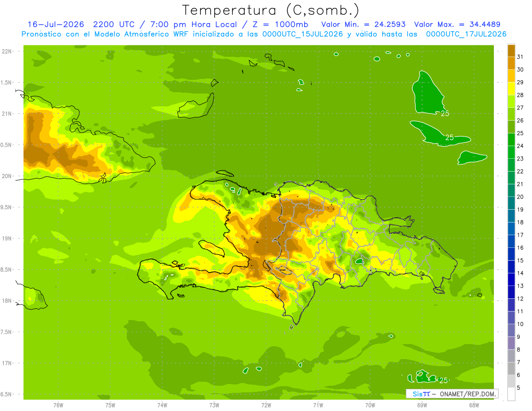The width and height of the screenshot is (532, 411).
Task: Click the "22N" latitude label
Action: click(x=7, y=51)
